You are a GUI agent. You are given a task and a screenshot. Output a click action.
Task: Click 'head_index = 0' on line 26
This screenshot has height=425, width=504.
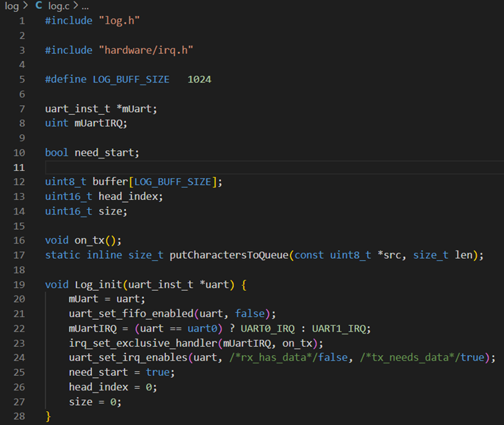(110, 387)
